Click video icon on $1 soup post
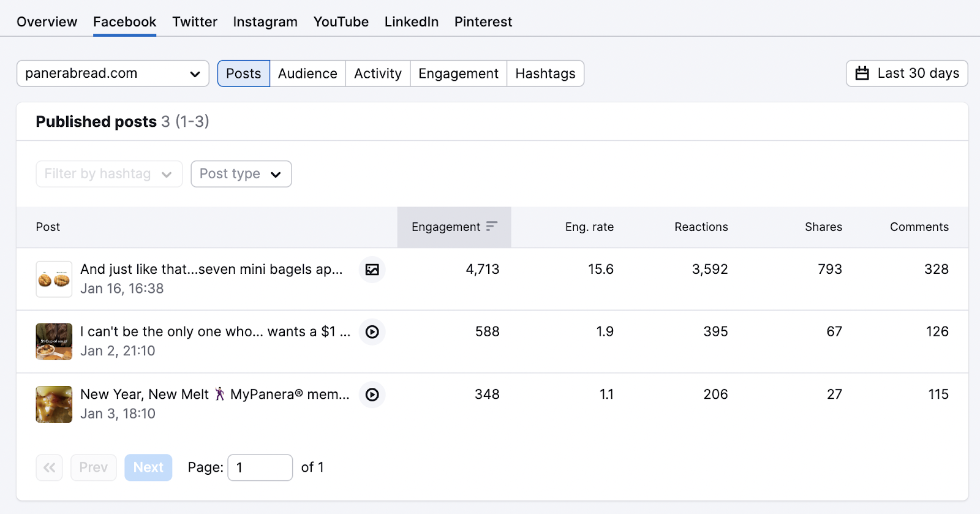Viewport: 980px width, 514px height. coord(372,332)
